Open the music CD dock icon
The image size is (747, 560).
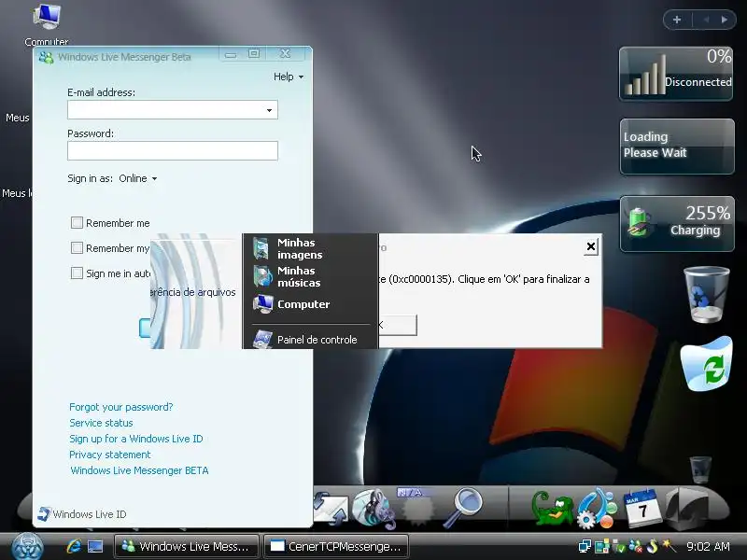[x=374, y=509]
